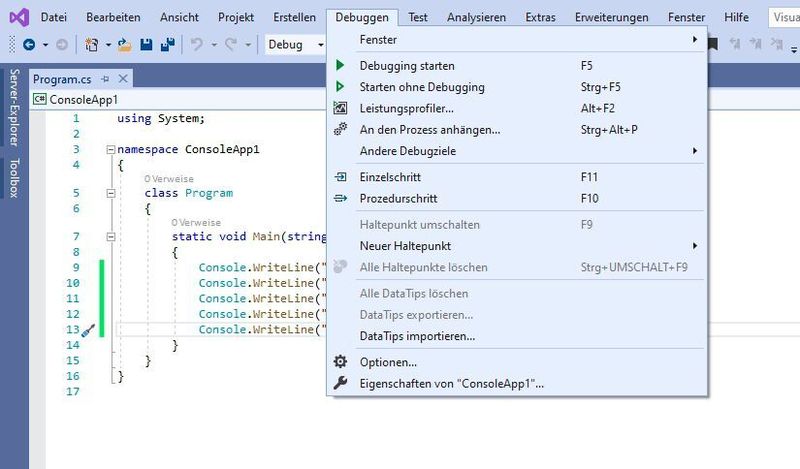Image resolution: width=800 pixels, height=469 pixels.
Task: Open the Extras menu
Action: click(540, 17)
